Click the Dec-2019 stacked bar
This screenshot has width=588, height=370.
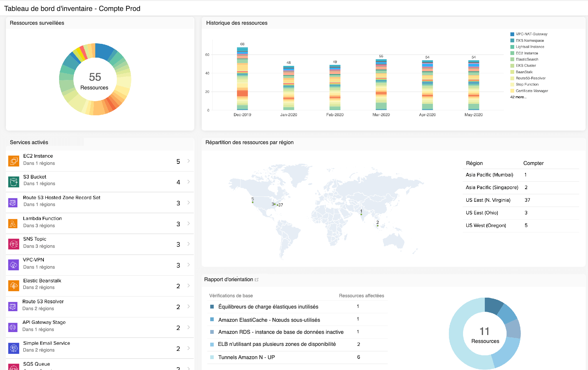[242, 79]
